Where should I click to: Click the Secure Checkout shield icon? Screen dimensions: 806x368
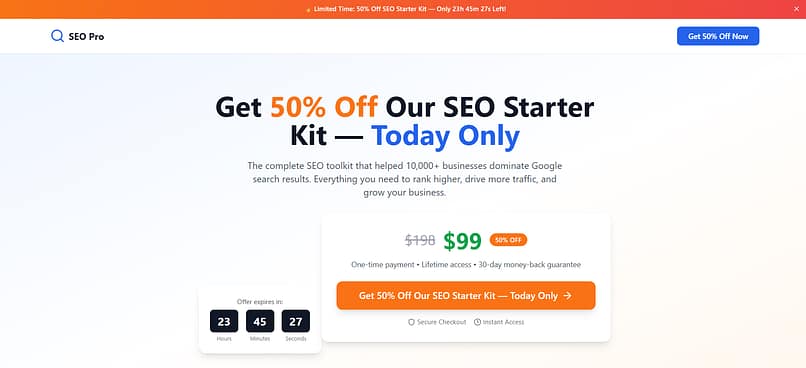(x=411, y=322)
